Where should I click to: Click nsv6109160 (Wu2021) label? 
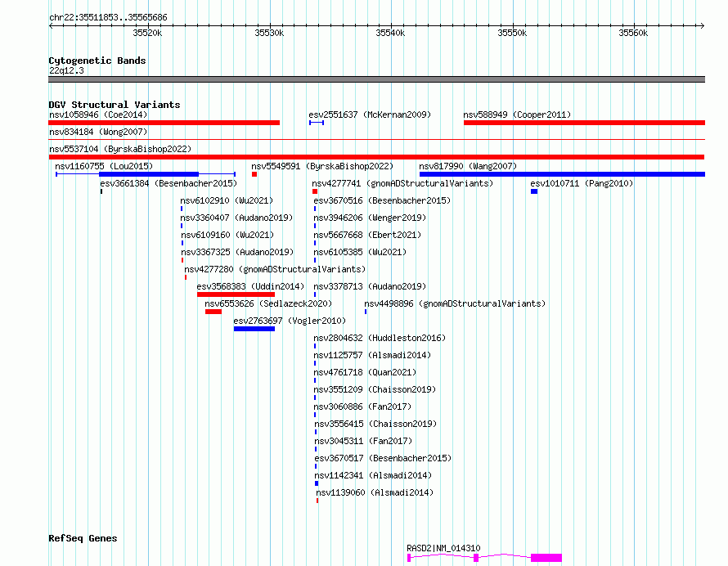pos(227,235)
